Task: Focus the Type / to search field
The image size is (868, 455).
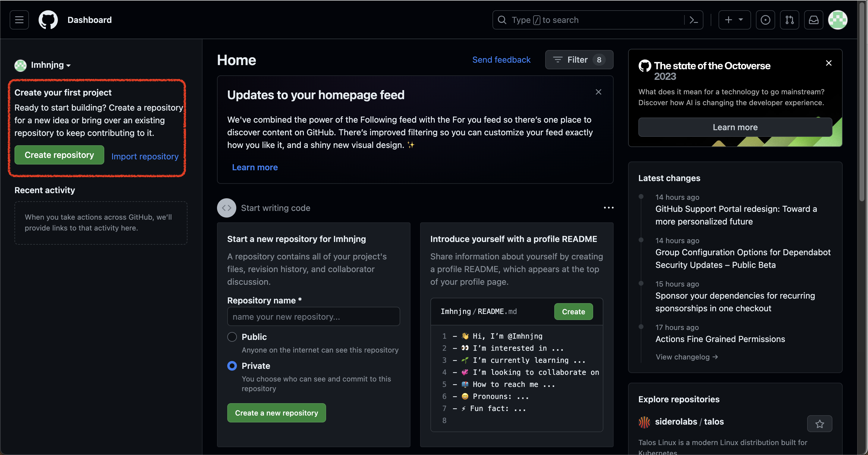Action: tap(597, 20)
